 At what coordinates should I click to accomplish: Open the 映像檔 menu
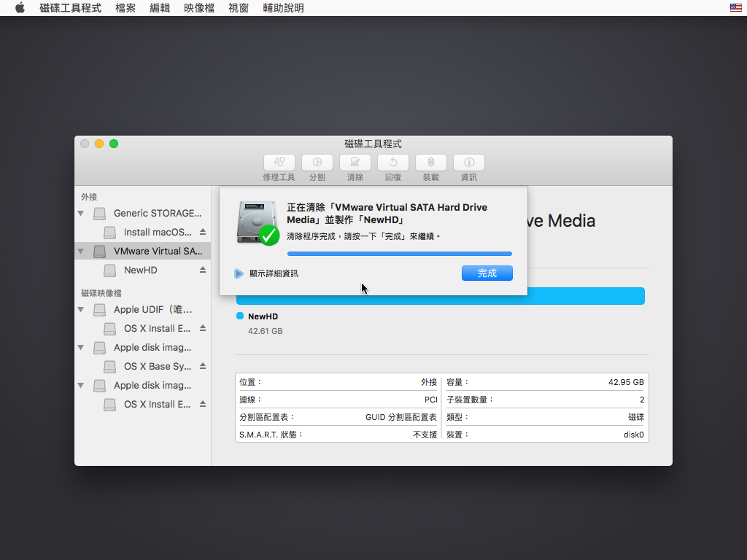click(199, 8)
